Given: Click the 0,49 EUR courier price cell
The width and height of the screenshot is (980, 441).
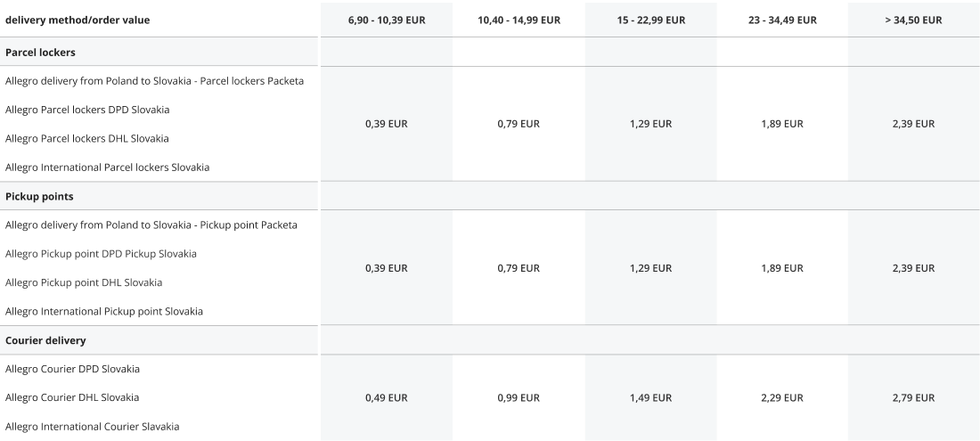Looking at the screenshot, I should pyautogui.click(x=386, y=397).
